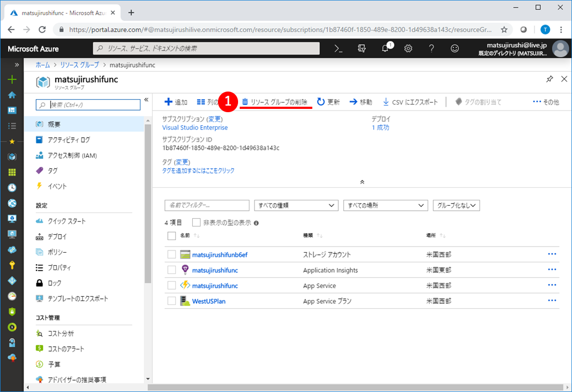Collapse the essentials section with the double chevron
This screenshot has height=392, width=572.
click(x=362, y=182)
